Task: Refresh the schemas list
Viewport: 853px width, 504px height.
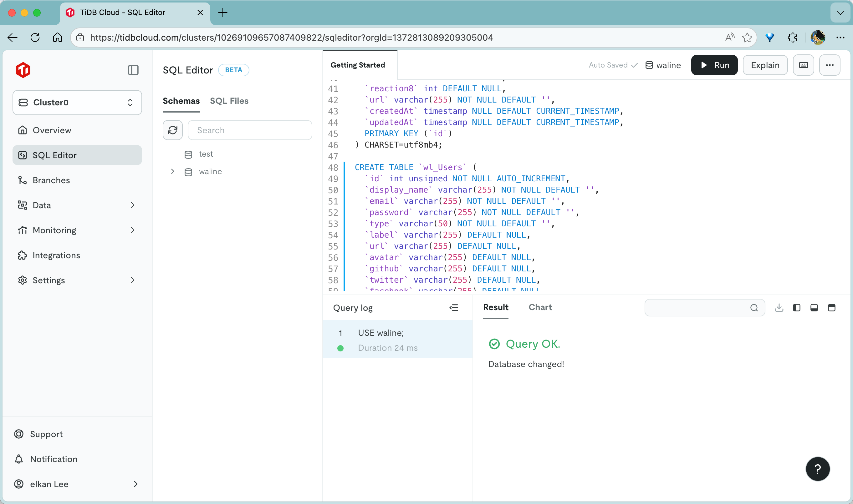Action: click(x=173, y=130)
